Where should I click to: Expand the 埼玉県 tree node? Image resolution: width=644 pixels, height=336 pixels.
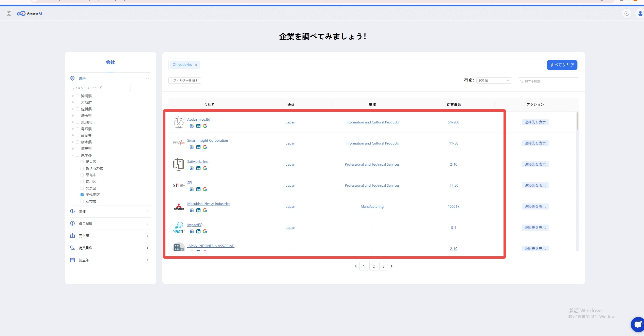pyautogui.click(x=73, y=116)
